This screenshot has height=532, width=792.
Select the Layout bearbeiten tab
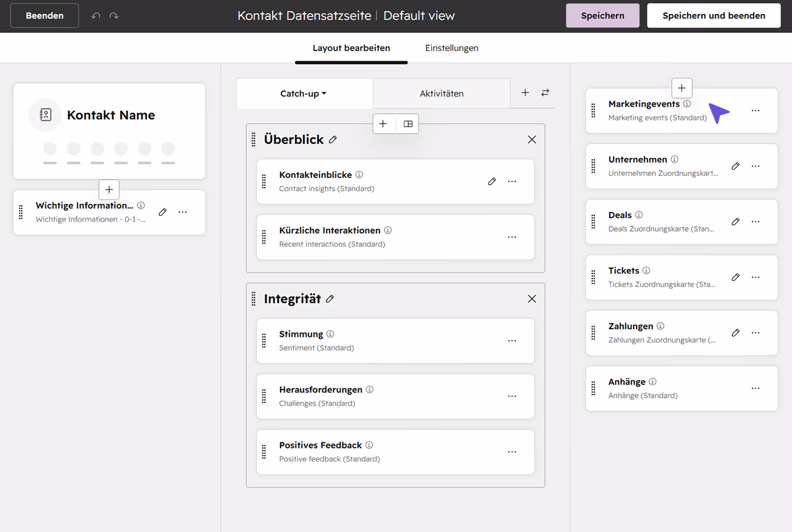click(351, 48)
